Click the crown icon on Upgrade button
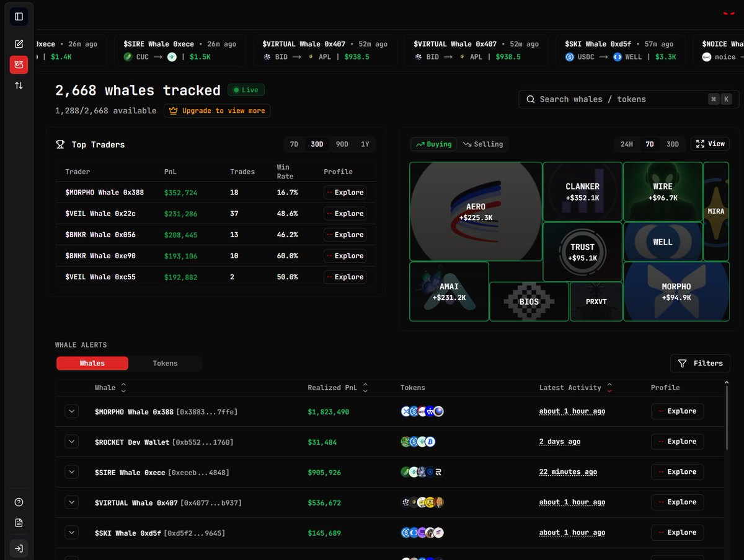 174,111
